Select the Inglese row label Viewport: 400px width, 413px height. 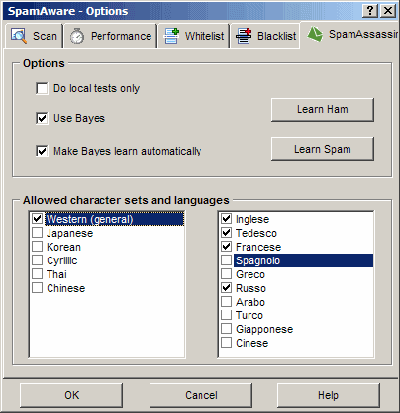click(x=252, y=219)
